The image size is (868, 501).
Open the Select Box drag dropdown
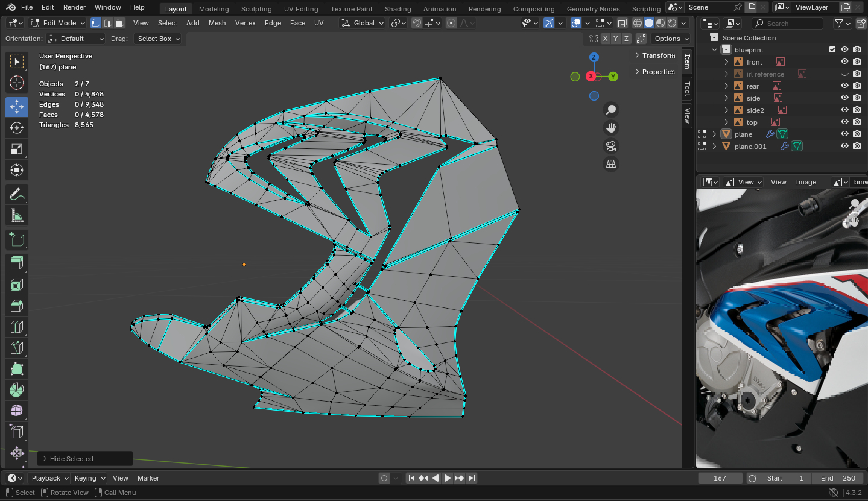[x=158, y=39]
